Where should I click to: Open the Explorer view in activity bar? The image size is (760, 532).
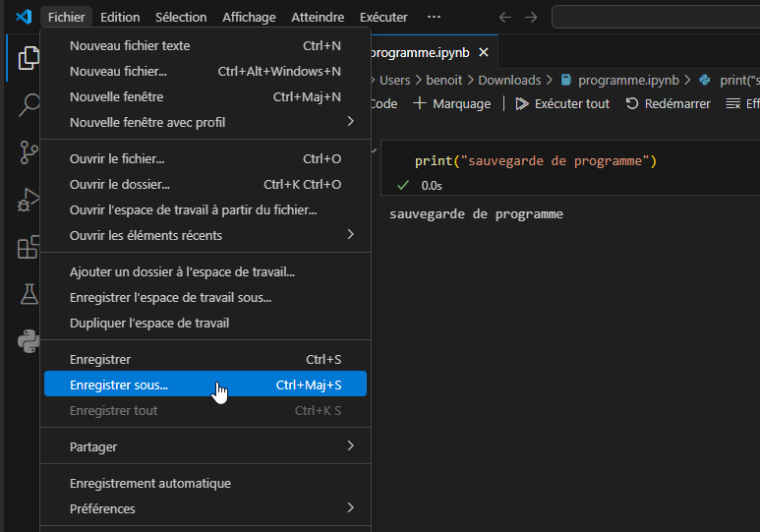[29, 58]
